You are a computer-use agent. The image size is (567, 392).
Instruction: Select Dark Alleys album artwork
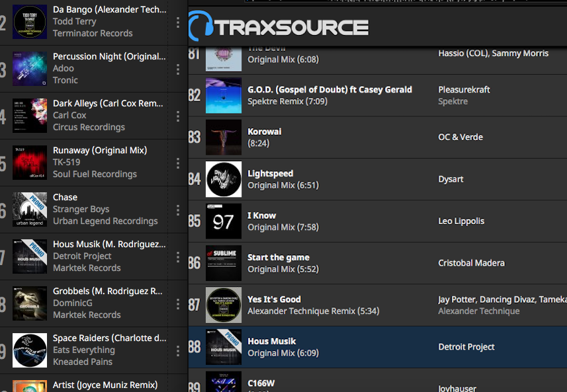tap(30, 116)
